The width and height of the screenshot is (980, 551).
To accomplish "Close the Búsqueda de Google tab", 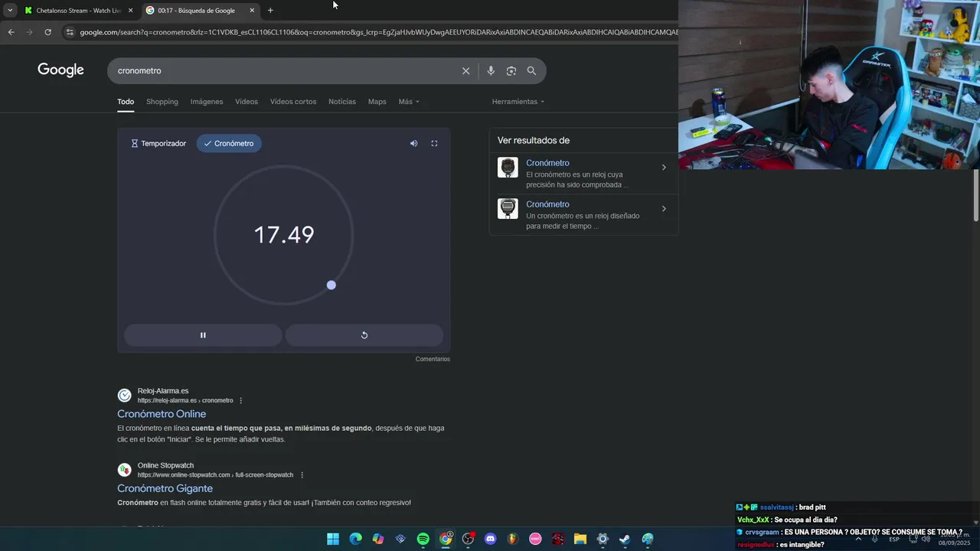I will [x=252, y=11].
